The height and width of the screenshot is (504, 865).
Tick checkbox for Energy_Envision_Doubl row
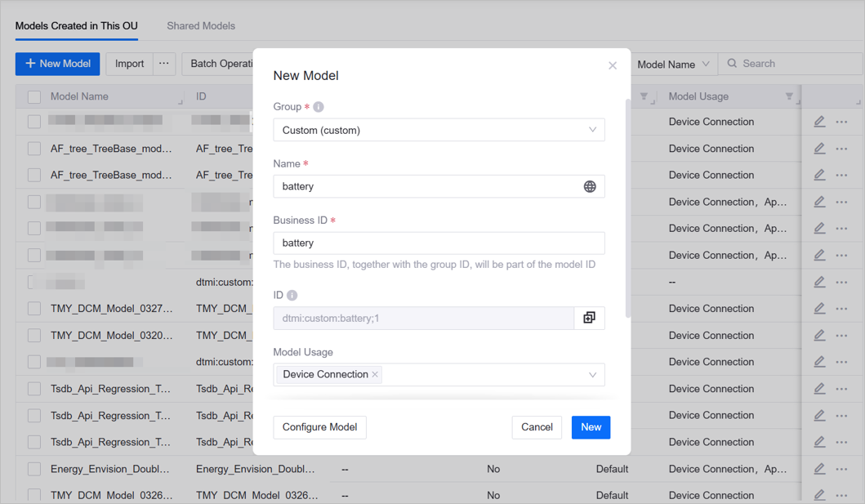34,469
